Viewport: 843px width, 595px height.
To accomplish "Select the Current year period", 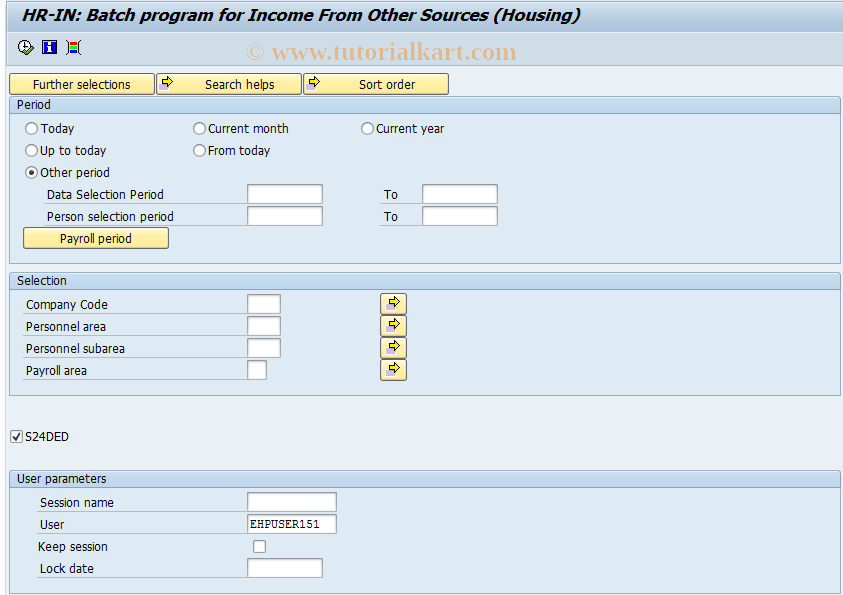I will (x=367, y=128).
